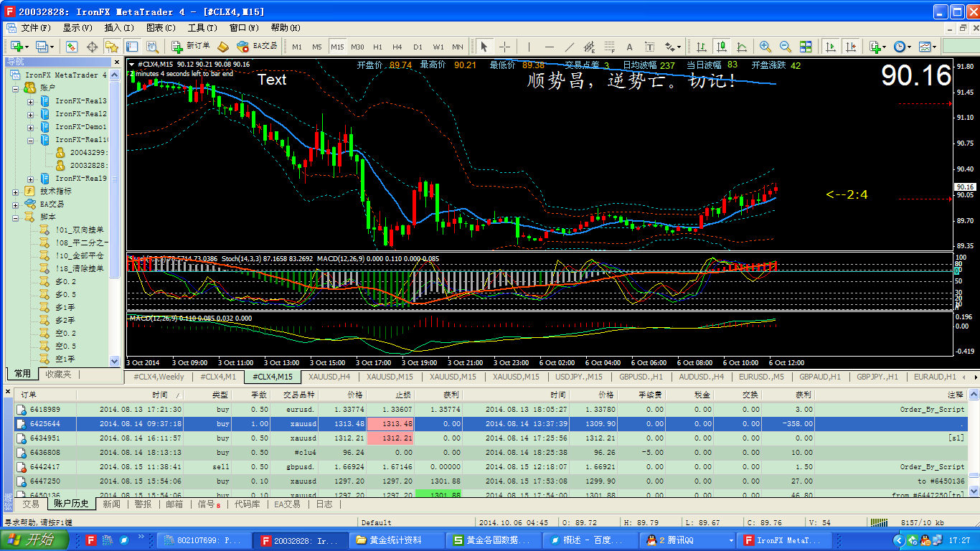Open the USDJPY.,M15 chart tab

coord(579,377)
